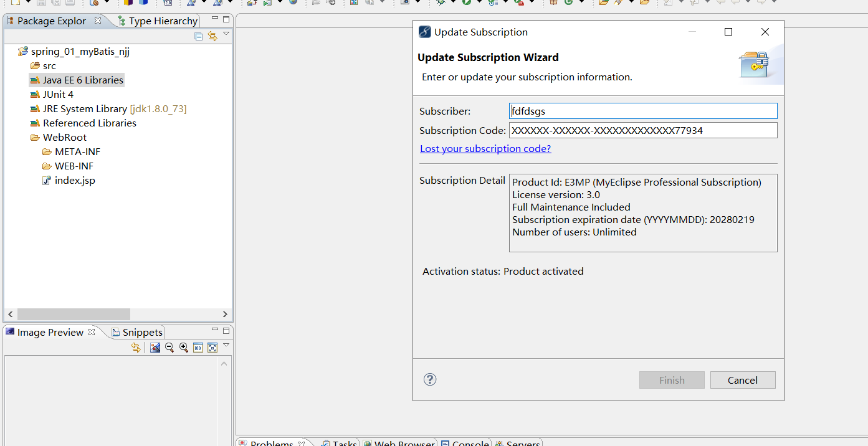Screen dimensions: 868x446
Task: Click the 'Product Id: E3MP' line
Action: (637, 182)
